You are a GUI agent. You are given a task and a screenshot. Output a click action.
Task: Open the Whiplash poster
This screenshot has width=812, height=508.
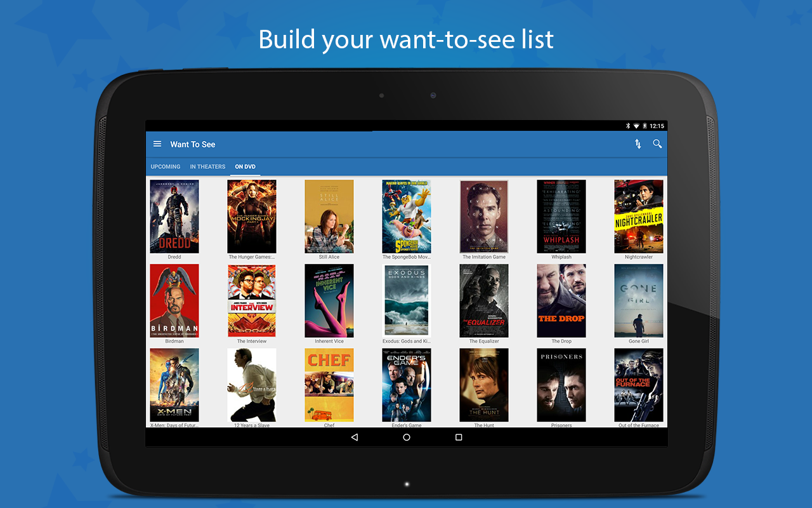tap(561, 217)
